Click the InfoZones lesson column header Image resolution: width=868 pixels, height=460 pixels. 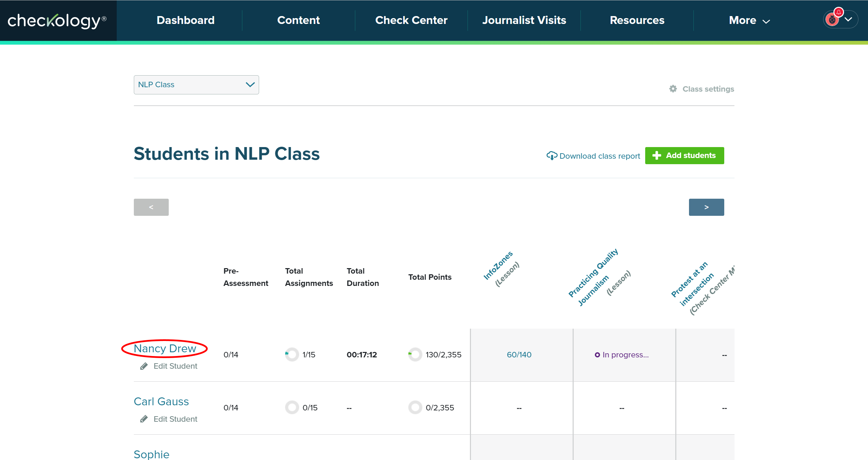(498, 265)
